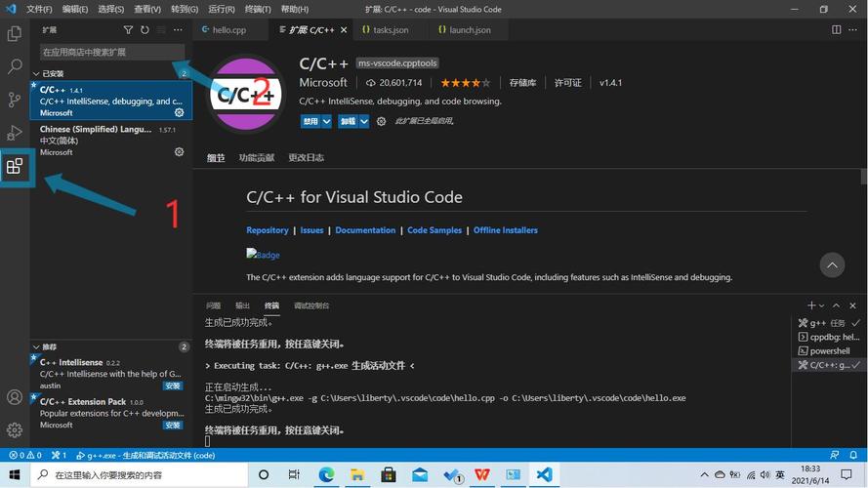Select the powershell terminal entry
The height and width of the screenshot is (488, 868).
click(x=829, y=350)
